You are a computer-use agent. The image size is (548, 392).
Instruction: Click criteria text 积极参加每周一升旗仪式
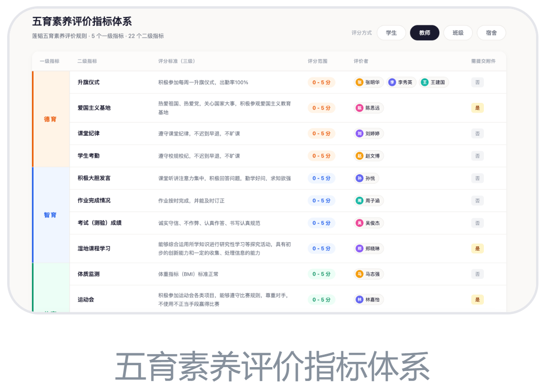pyautogui.click(x=186, y=82)
